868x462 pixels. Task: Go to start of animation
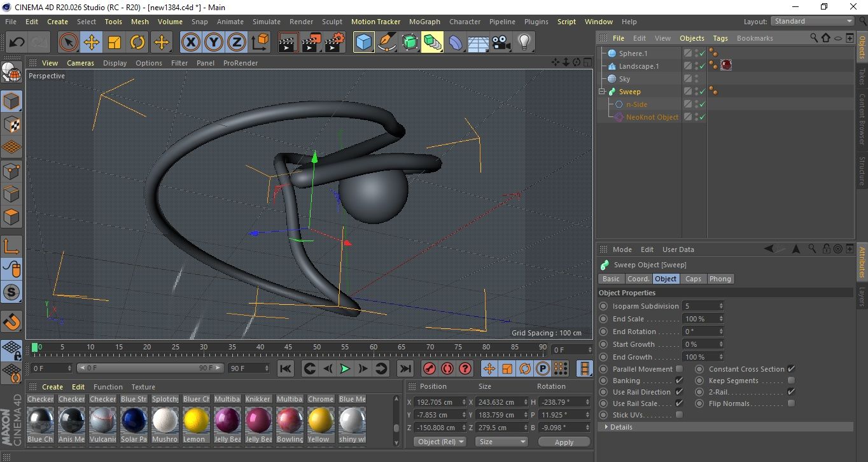[286, 368]
